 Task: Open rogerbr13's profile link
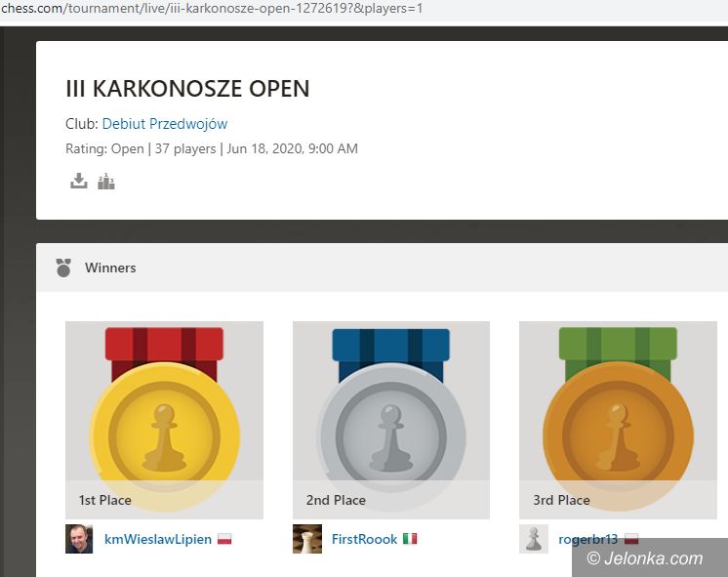pyautogui.click(x=587, y=539)
